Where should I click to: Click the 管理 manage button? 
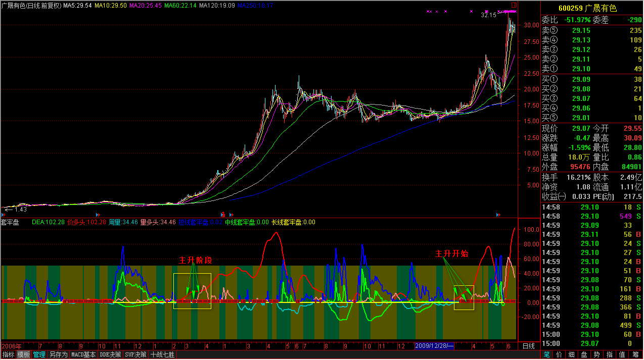[39, 354]
